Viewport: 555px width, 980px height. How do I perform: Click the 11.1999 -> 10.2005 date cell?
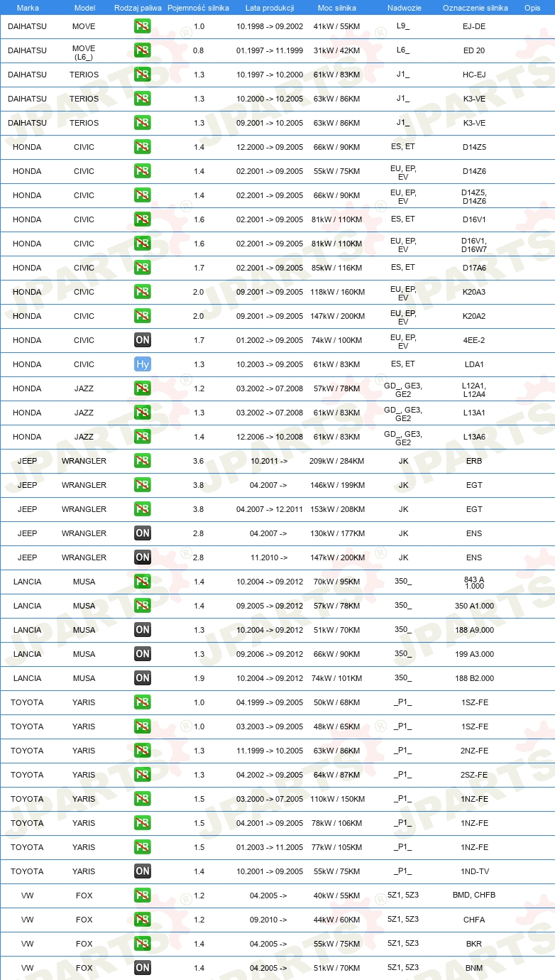click(270, 751)
